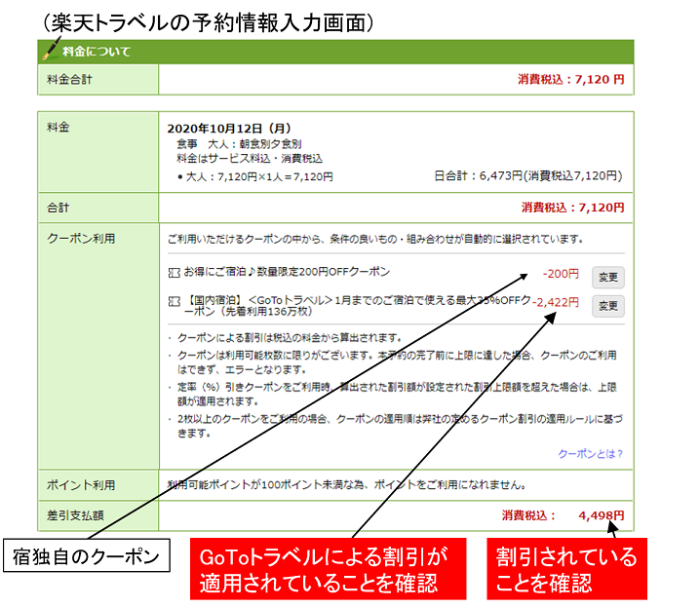Click 料金はサービス料込・消費税込 line

click(250, 159)
